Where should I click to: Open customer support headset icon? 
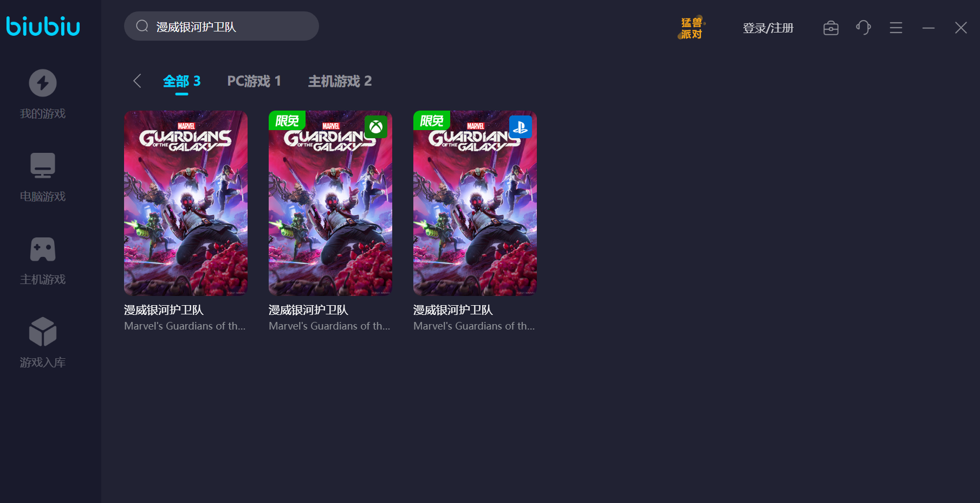[x=863, y=27]
